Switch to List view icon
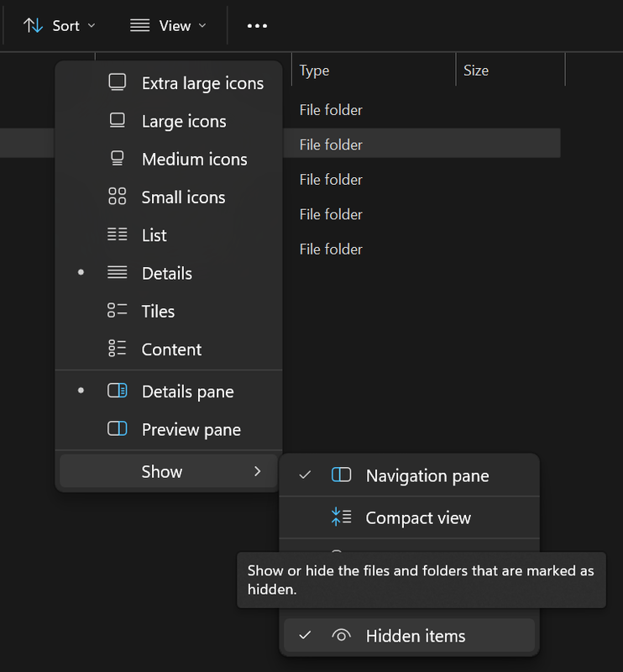 click(118, 235)
